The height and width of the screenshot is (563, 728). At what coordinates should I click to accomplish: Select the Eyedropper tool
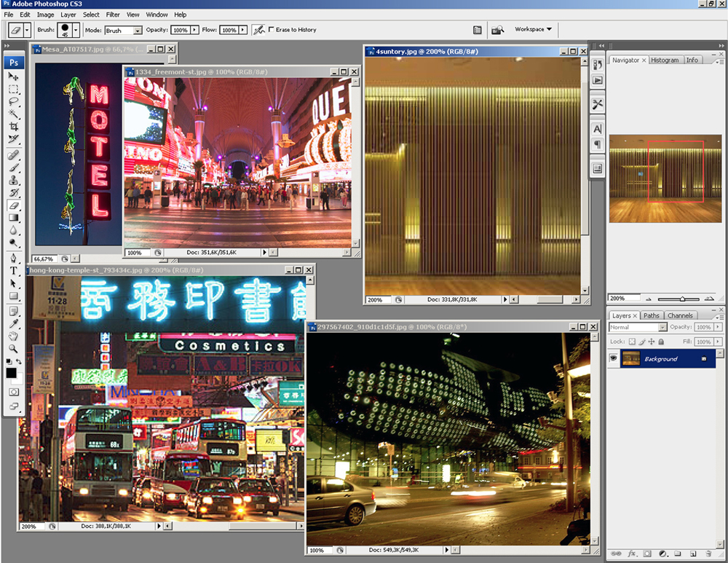(13, 324)
